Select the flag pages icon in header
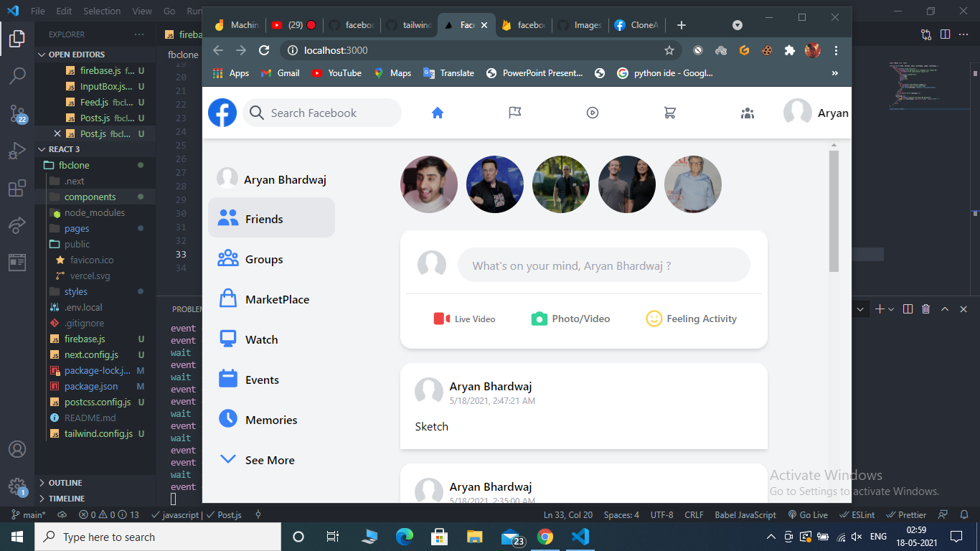980x551 pixels. pos(515,113)
